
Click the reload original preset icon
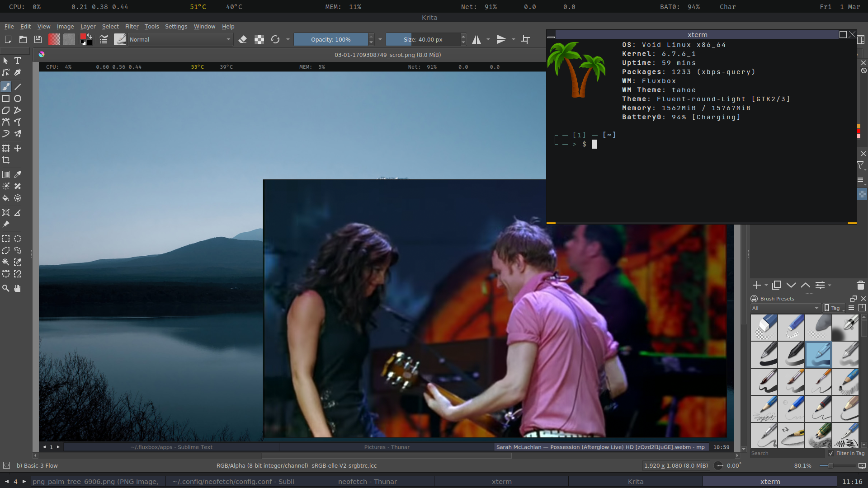coord(275,40)
